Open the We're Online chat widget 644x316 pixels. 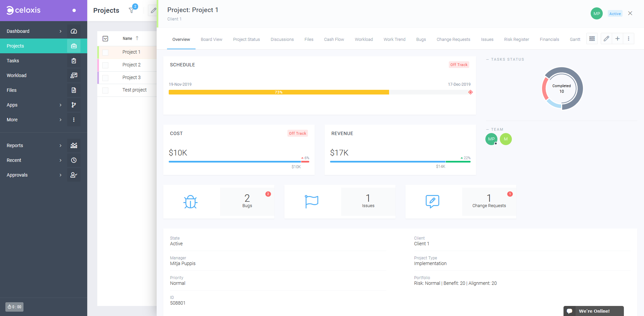(594, 311)
